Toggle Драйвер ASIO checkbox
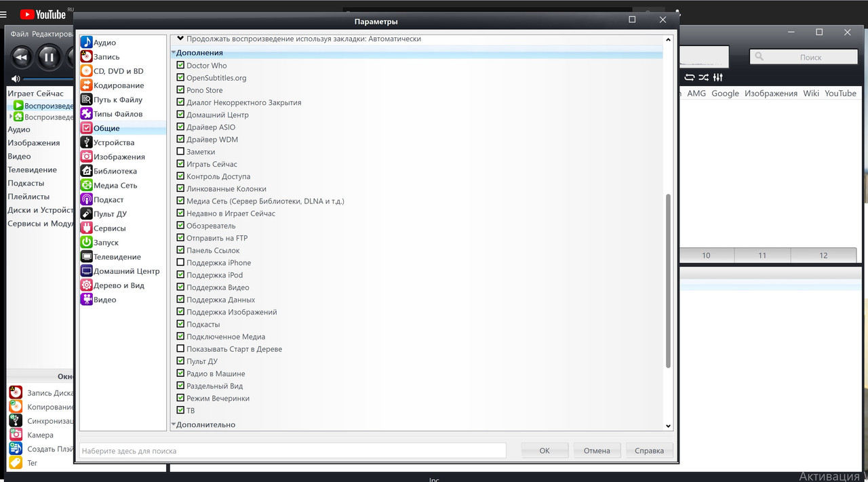Image resolution: width=868 pixels, height=482 pixels. click(180, 127)
